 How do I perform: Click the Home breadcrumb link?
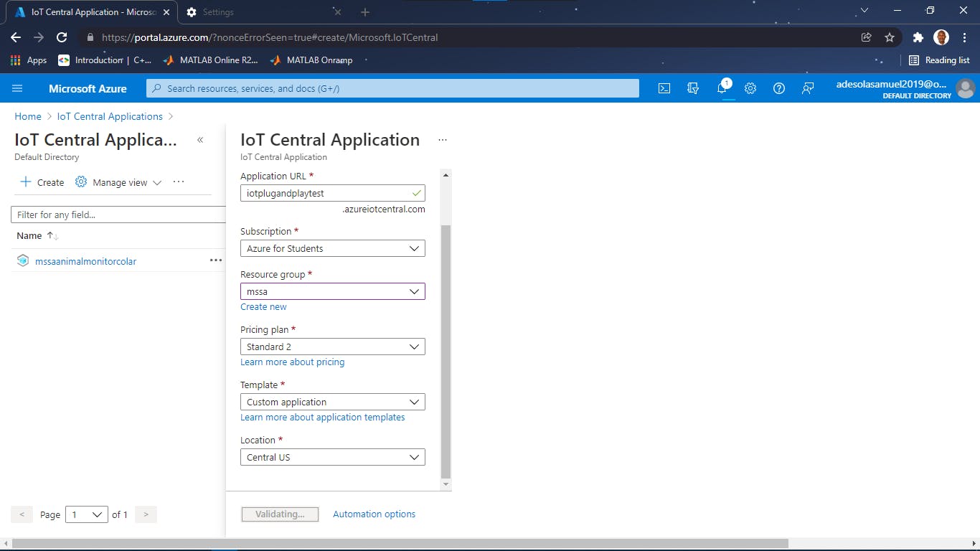(x=28, y=116)
